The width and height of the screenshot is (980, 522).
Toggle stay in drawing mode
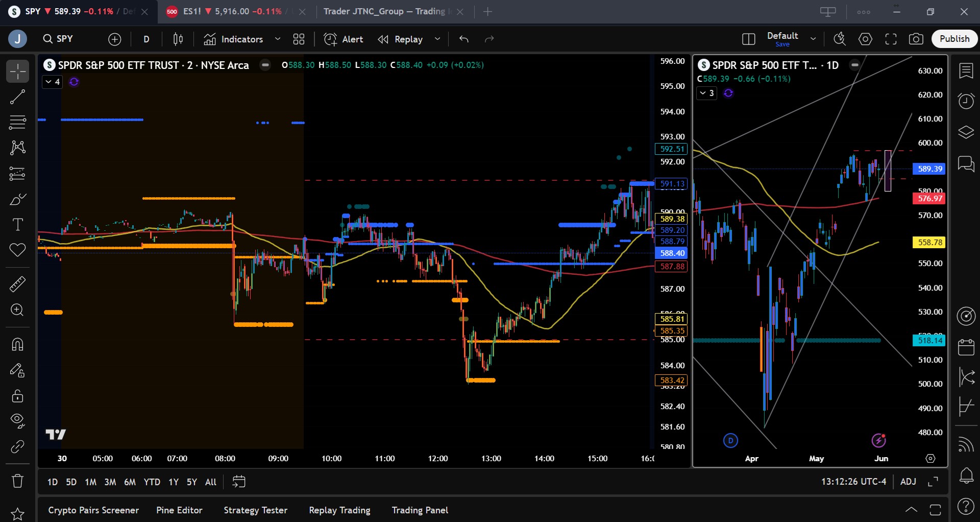click(17, 370)
